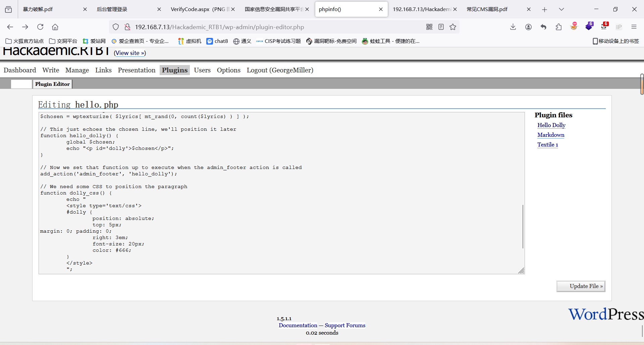Open the Plugins menu
This screenshot has width=644, height=345.
pos(175,70)
